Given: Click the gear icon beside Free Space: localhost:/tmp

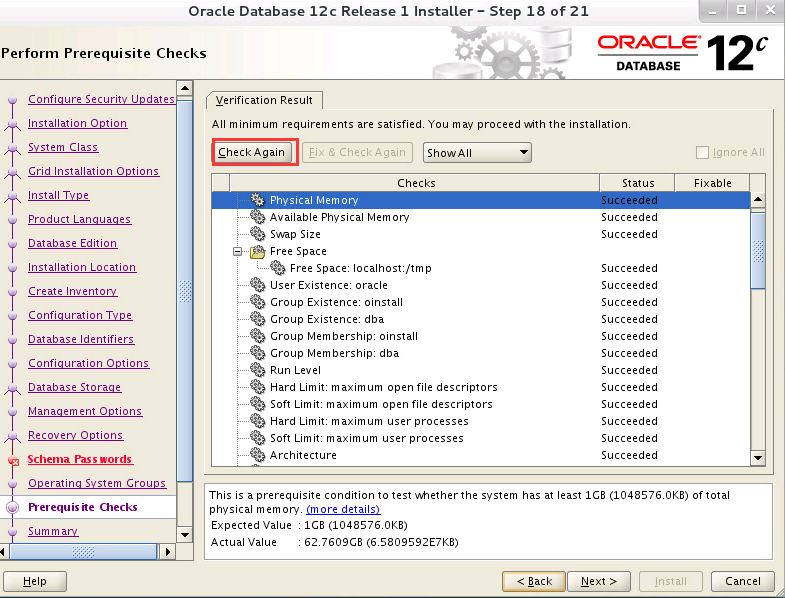Looking at the screenshot, I should tap(277, 268).
